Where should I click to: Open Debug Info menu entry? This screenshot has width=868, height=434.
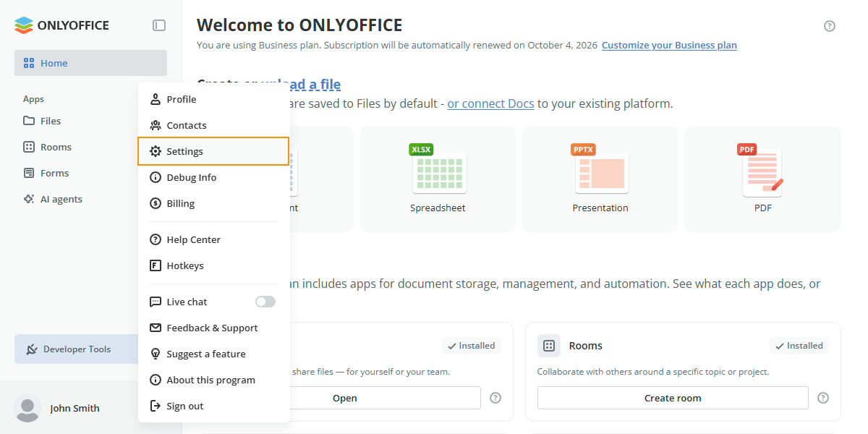(x=213, y=177)
